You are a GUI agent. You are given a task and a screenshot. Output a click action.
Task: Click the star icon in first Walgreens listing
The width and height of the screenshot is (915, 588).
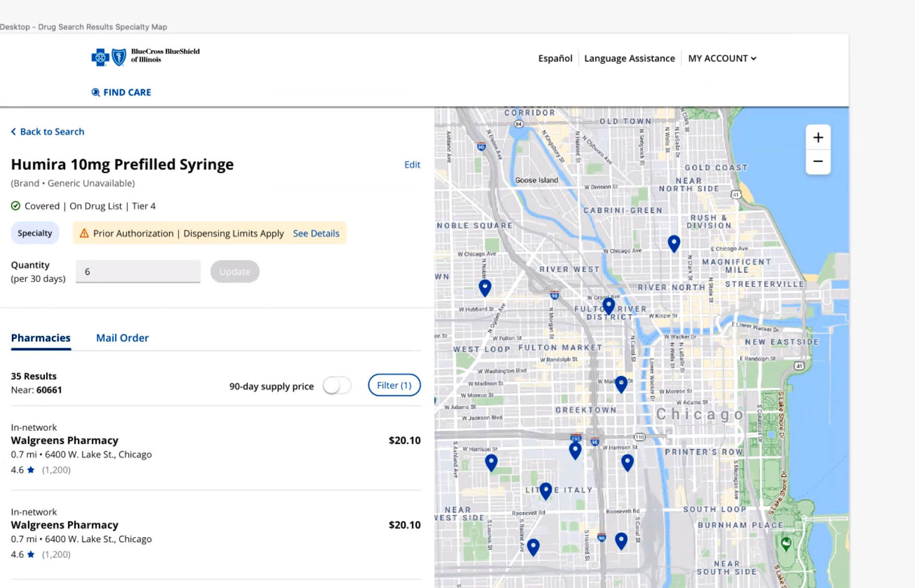tap(31, 470)
